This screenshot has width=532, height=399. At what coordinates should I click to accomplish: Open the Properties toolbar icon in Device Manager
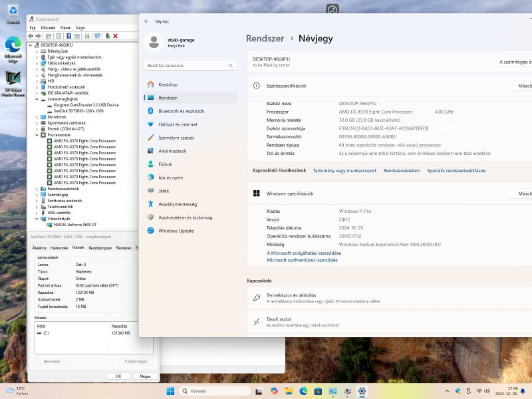(59, 36)
